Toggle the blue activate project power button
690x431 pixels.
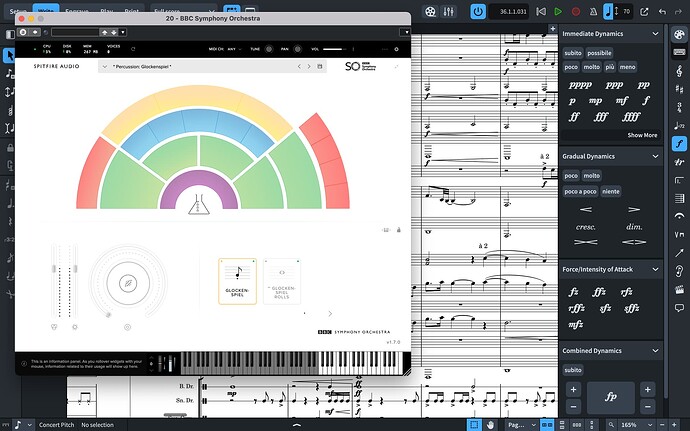(478, 11)
